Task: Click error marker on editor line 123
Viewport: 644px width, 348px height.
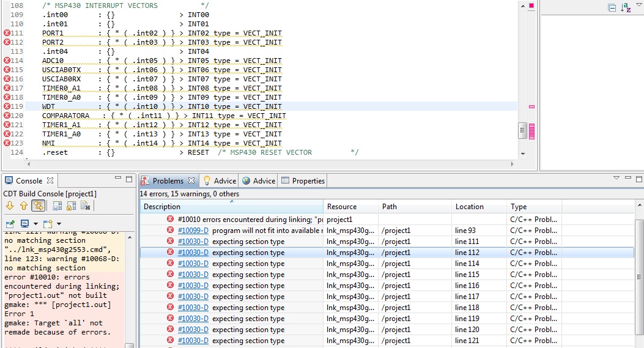Action: 7,143
